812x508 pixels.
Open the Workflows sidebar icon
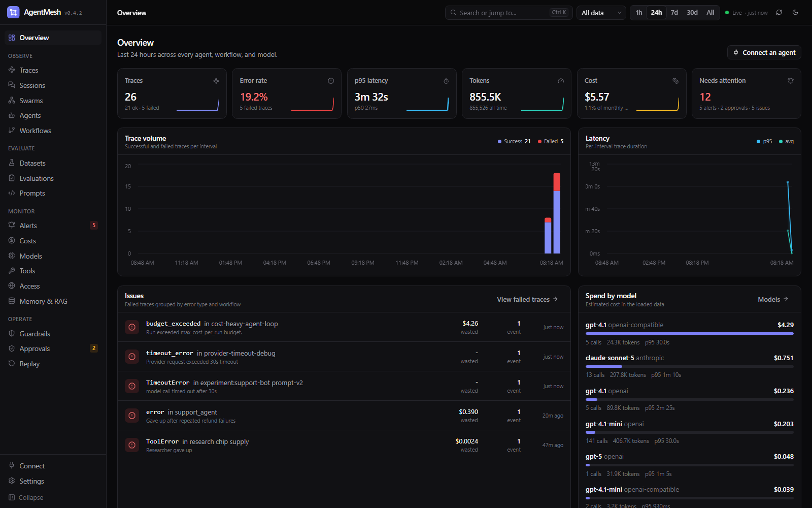click(12, 131)
